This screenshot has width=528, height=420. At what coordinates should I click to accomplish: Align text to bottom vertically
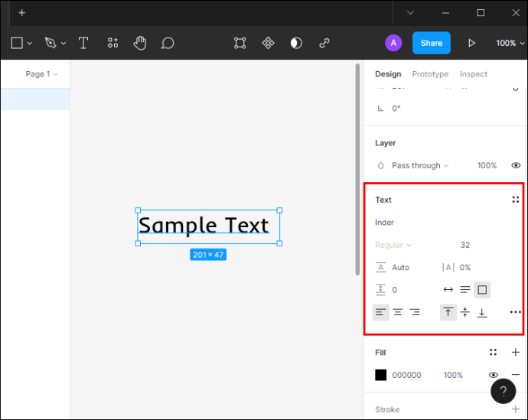coord(482,312)
